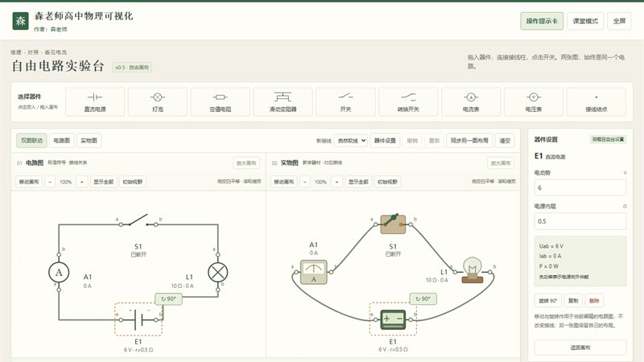Screen dimensions: 644x362
Task: Select the physical ammeter A1 in 实物图
Action: click(314, 272)
